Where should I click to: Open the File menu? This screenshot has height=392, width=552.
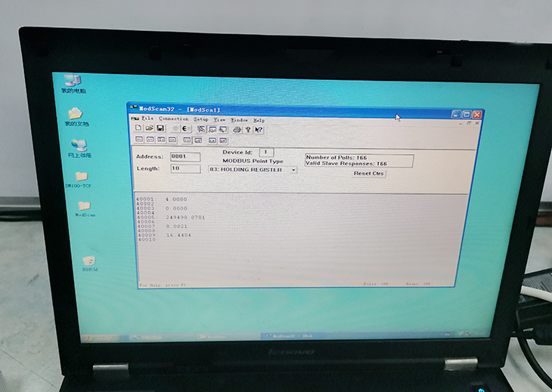(147, 119)
